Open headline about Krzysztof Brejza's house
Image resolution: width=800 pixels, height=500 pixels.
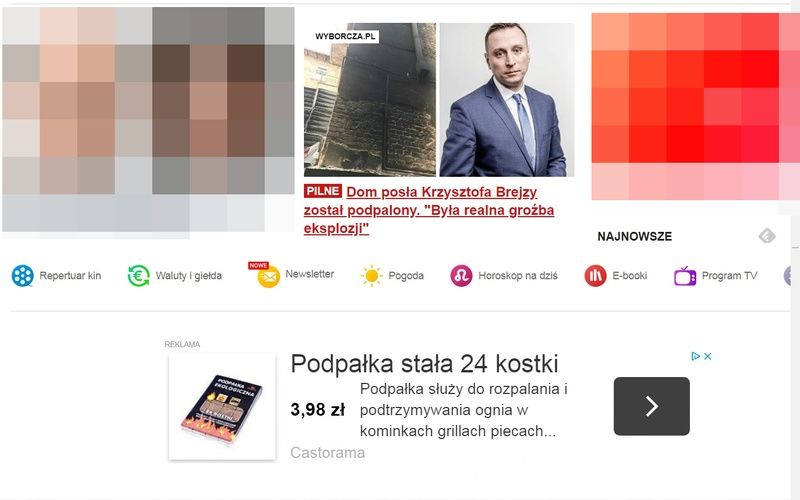(429, 210)
